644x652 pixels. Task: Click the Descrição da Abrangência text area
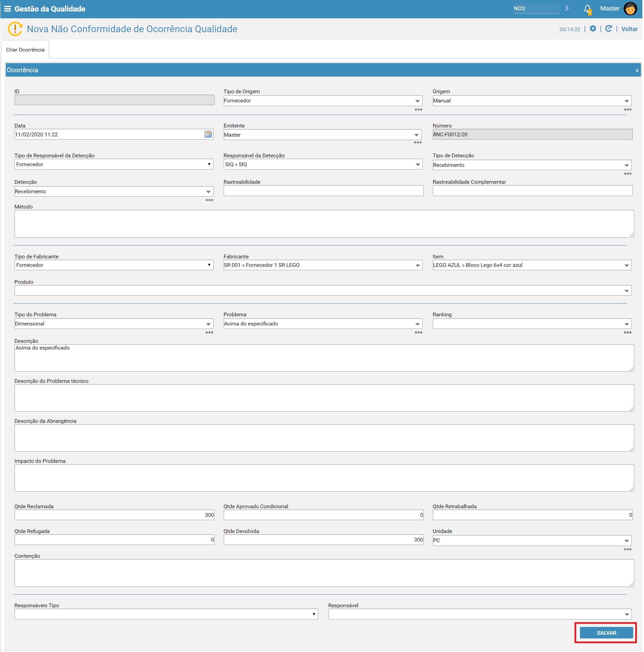[x=324, y=438]
